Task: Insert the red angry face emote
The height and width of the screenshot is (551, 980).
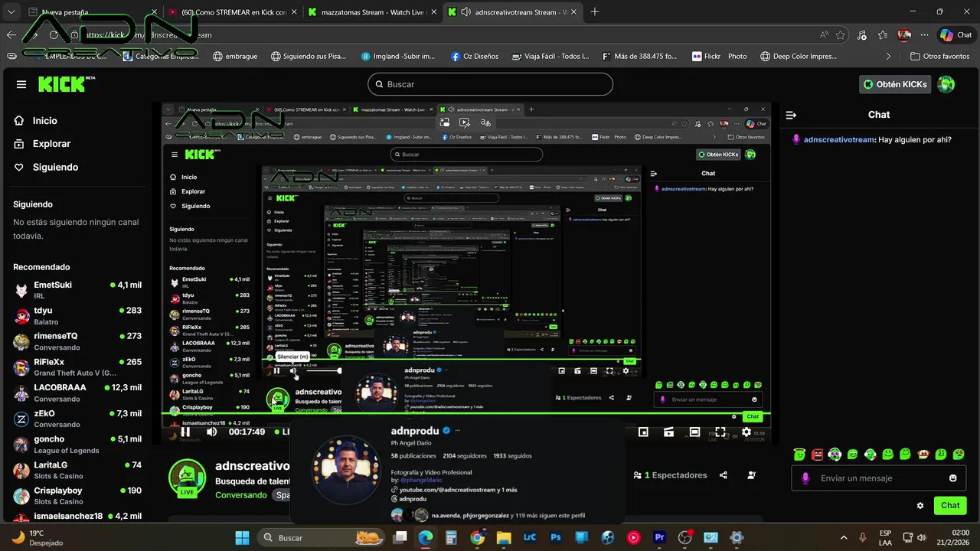Action: (x=818, y=455)
